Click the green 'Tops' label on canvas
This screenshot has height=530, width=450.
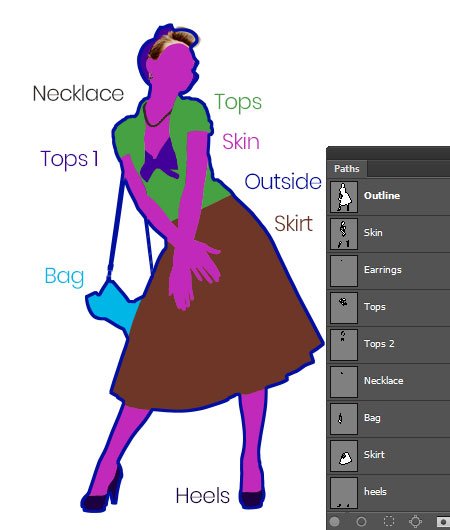point(238,103)
